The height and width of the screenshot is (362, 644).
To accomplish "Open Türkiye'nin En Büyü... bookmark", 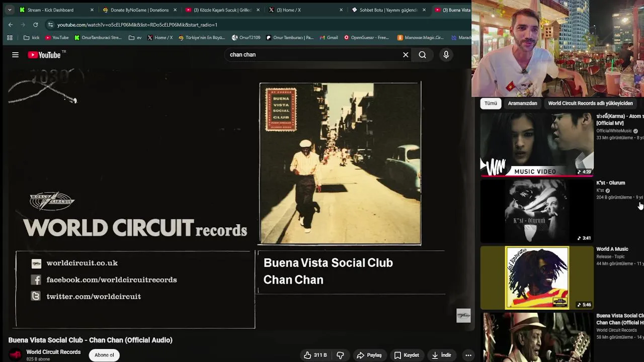I will tap(201, 38).
